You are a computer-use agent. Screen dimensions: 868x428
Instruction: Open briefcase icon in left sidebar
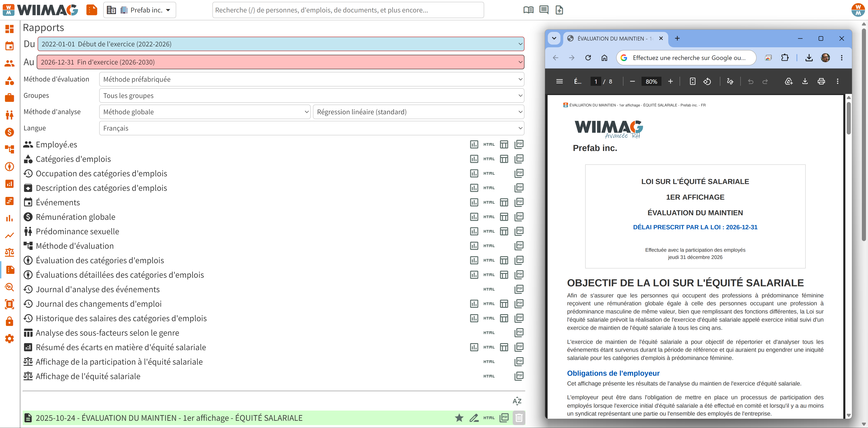pyautogui.click(x=10, y=98)
